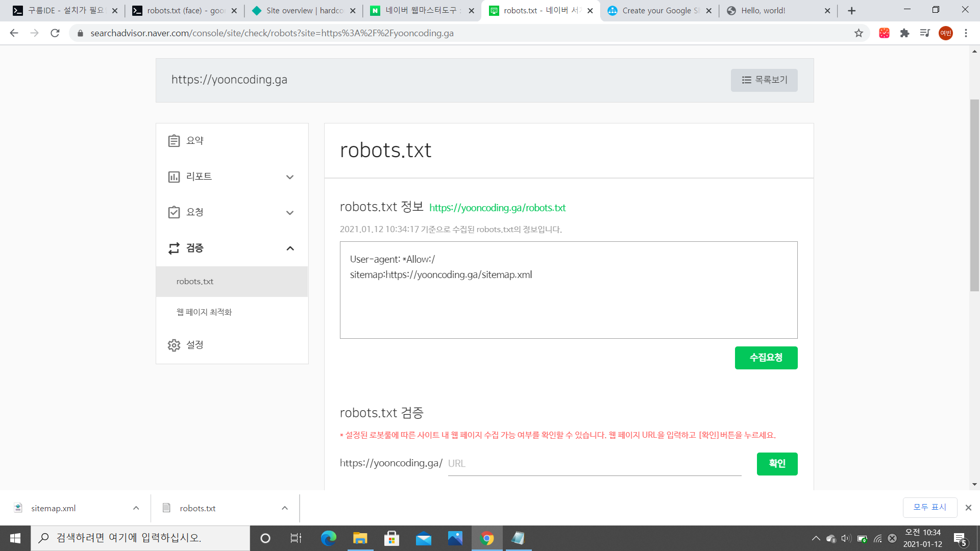Click the URL input field for verification
This screenshot has width=980, height=551.
coord(594,464)
